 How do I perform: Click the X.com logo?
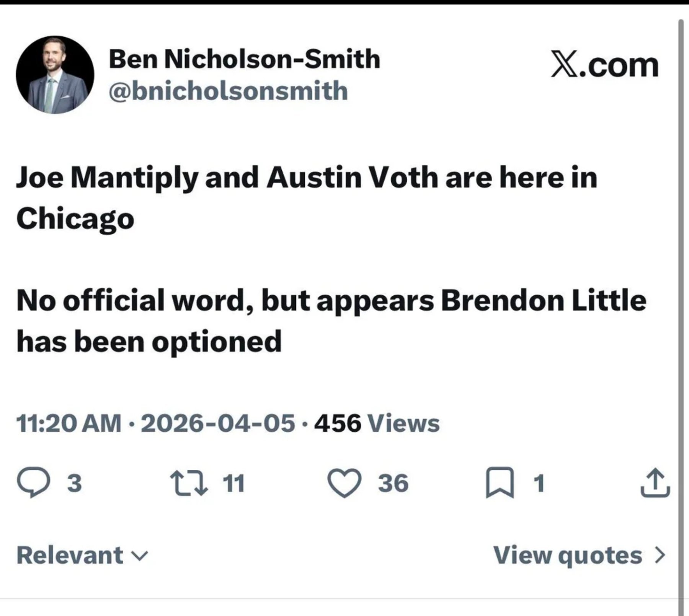coord(605,65)
